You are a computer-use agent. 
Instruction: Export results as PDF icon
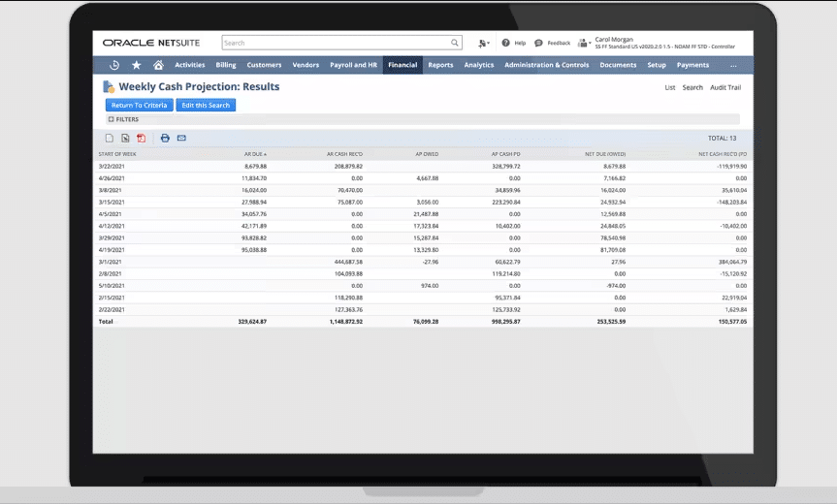coord(142,139)
